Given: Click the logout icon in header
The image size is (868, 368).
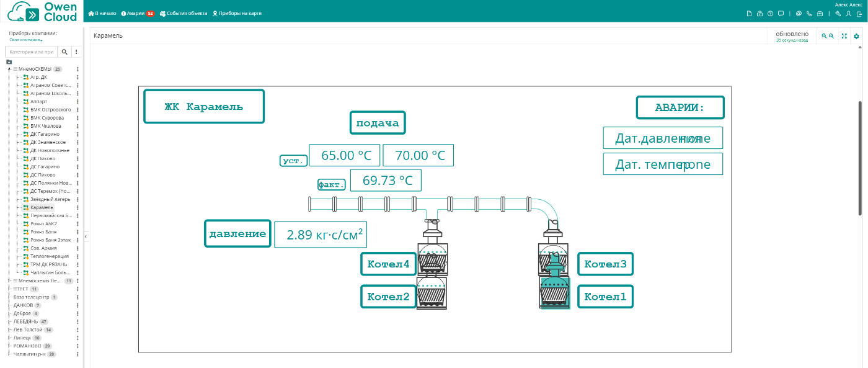Looking at the screenshot, I should [859, 13].
